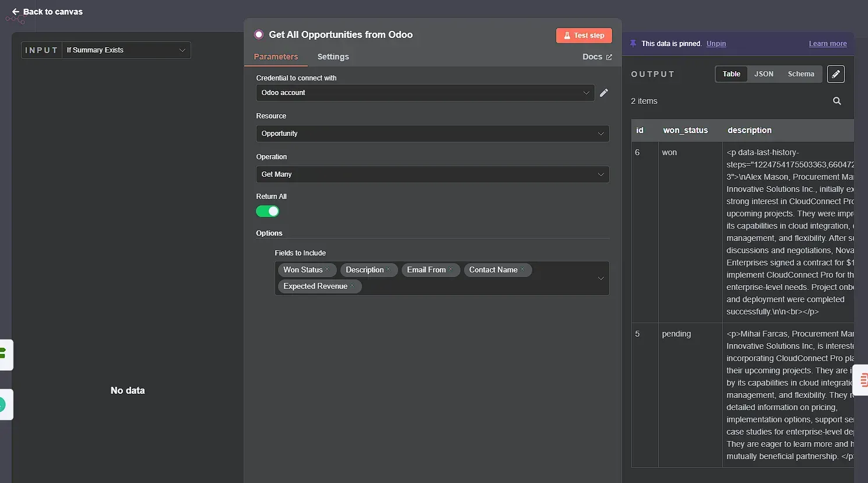The image size is (868, 483).
Task: Select the teal circular node icon at lower left
Action: 5,404
